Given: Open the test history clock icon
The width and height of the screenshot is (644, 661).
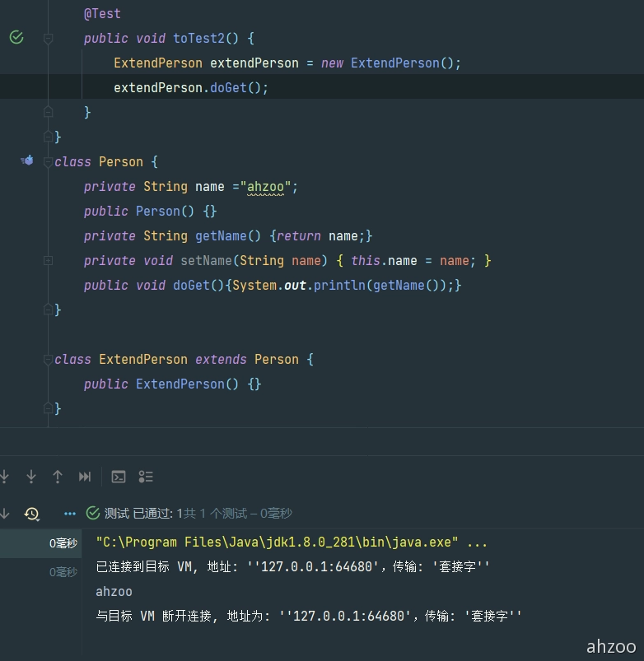Looking at the screenshot, I should [32, 514].
